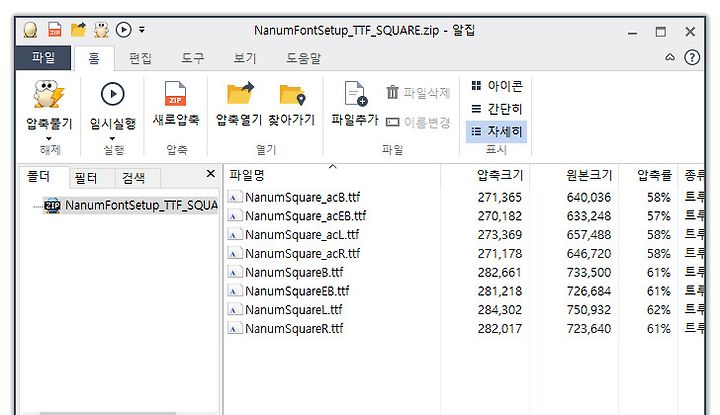Expand the 압축풀기 dropdown arrow

49,138
